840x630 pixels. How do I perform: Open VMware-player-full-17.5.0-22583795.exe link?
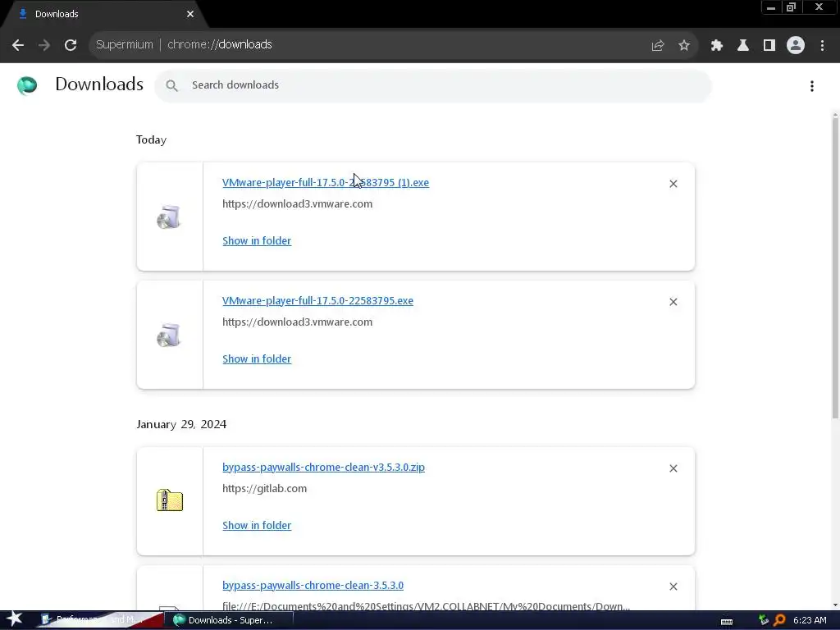[x=317, y=301]
